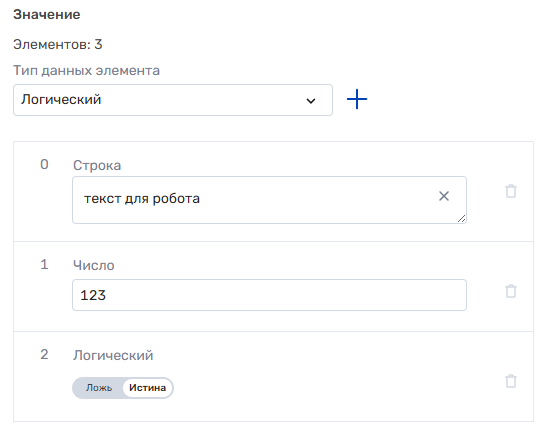545x433 pixels.
Task: Open the 'Тип данных элемента' dropdown
Action: (x=173, y=100)
